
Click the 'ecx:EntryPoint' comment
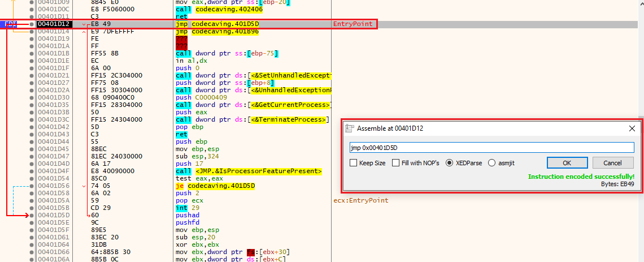coord(362,201)
